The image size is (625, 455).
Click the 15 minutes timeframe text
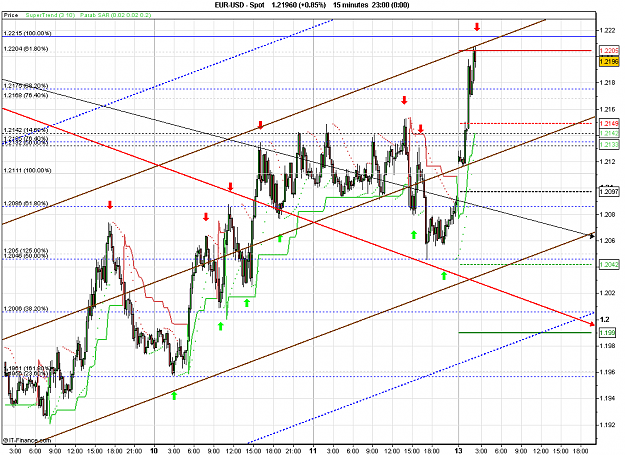coord(350,5)
